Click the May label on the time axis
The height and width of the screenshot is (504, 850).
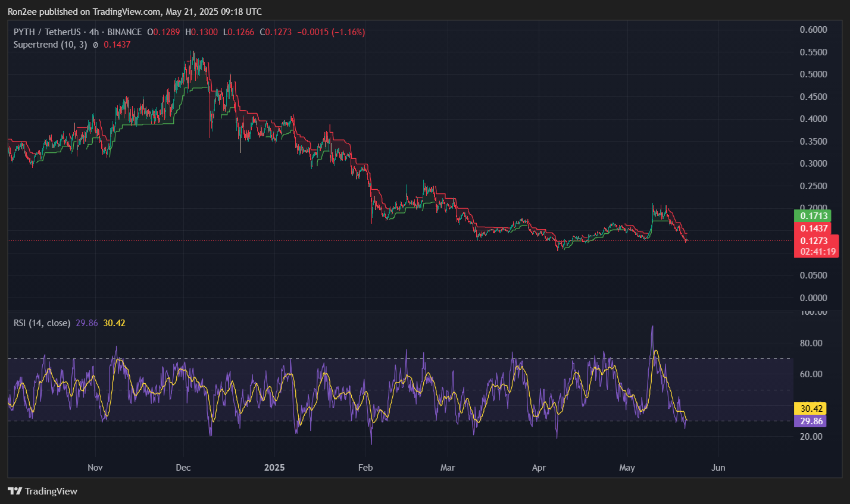(627, 468)
